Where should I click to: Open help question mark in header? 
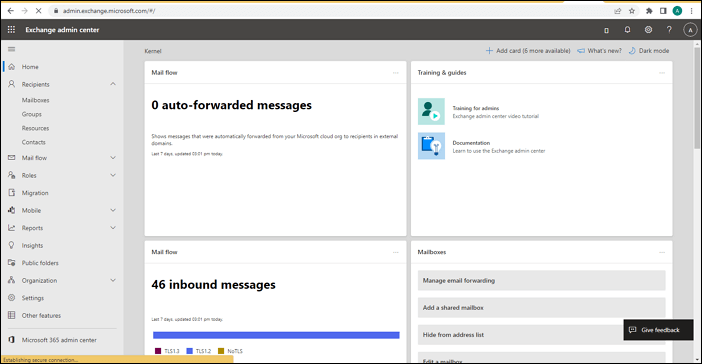click(669, 30)
